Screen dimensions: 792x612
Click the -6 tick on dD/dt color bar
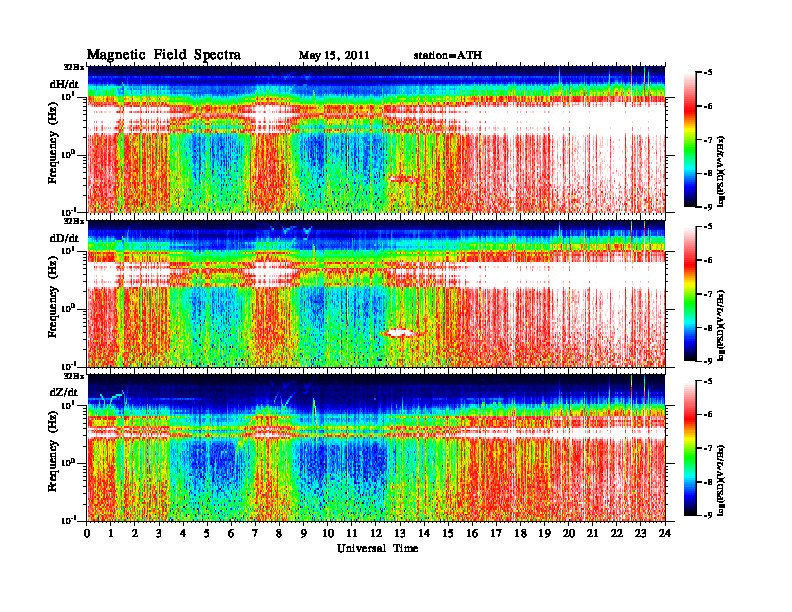(708, 261)
